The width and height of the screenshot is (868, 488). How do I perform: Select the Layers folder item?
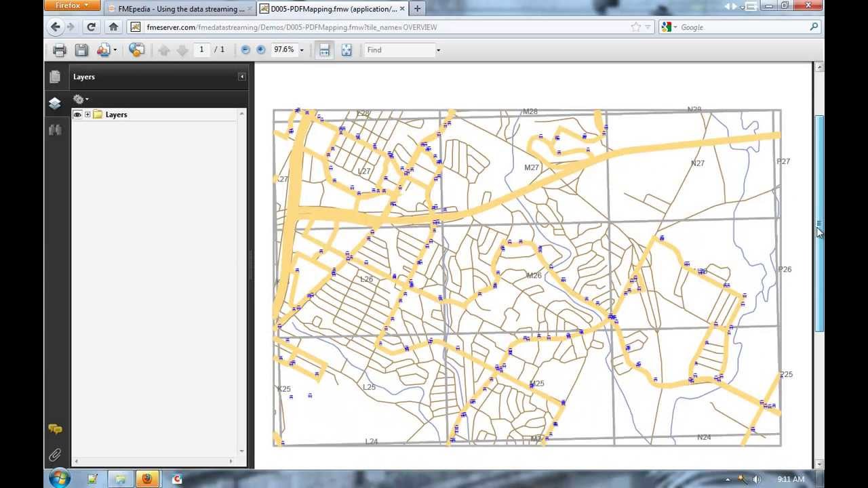(116, 115)
